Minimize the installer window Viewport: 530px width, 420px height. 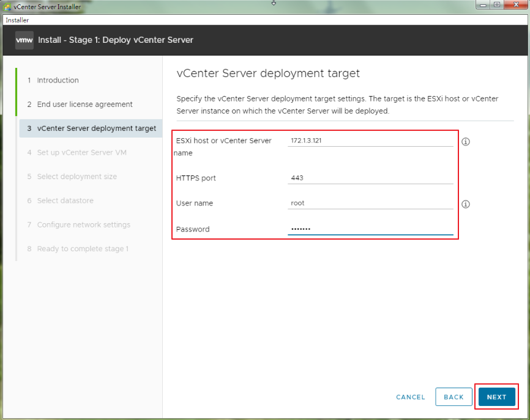483,5
